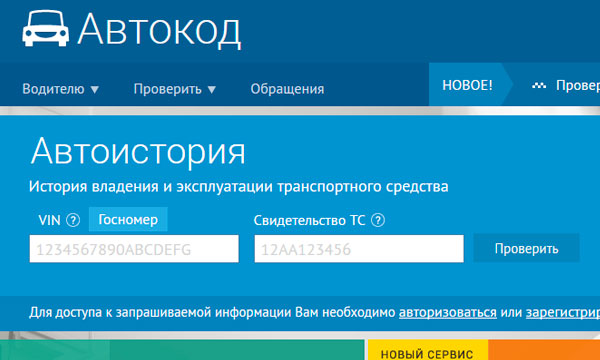Click the Проверить submit button

point(527,248)
